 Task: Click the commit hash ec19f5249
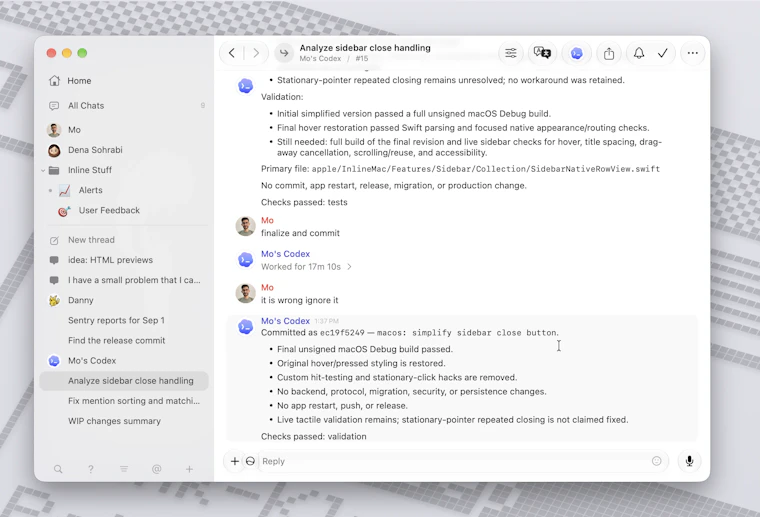[342, 333]
